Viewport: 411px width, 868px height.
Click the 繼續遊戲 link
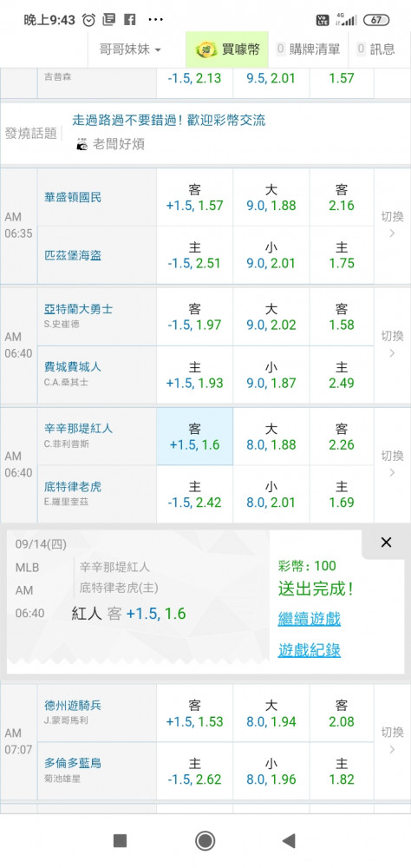(x=310, y=618)
